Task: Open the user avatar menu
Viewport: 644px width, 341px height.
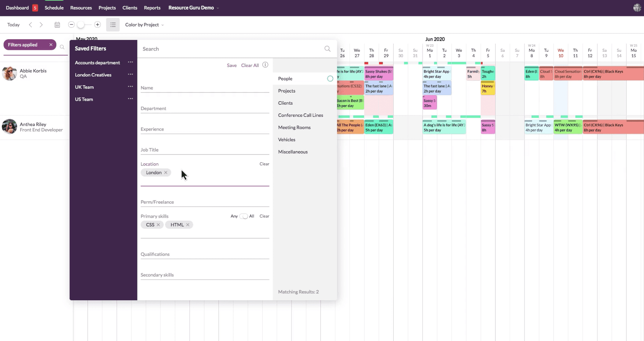Action: [x=637, y=8]
